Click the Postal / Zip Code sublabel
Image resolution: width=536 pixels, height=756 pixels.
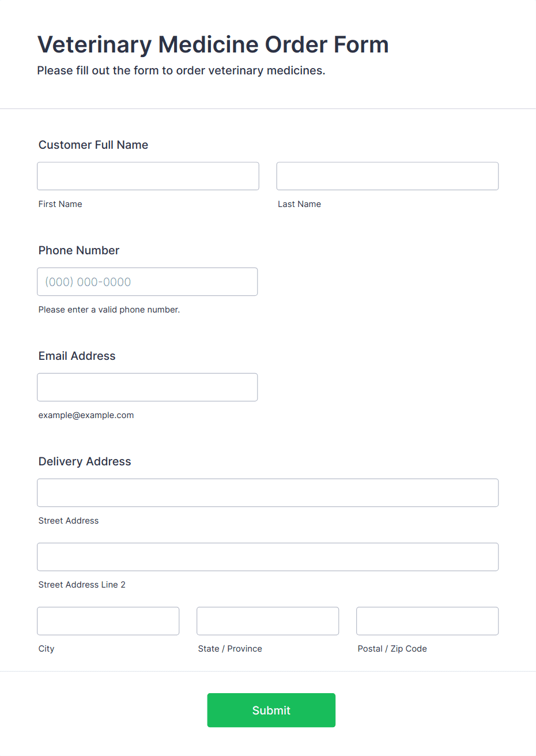(x=392, y=649)
